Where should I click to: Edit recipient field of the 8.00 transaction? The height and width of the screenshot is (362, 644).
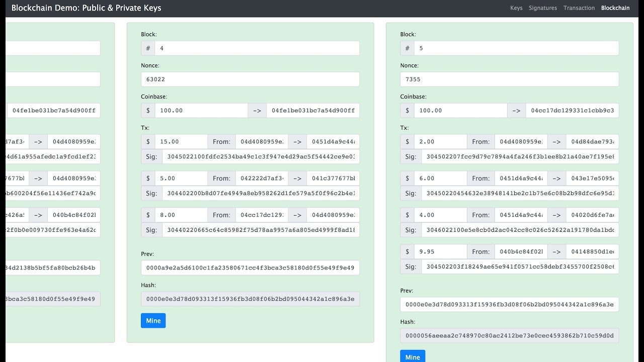333,215
